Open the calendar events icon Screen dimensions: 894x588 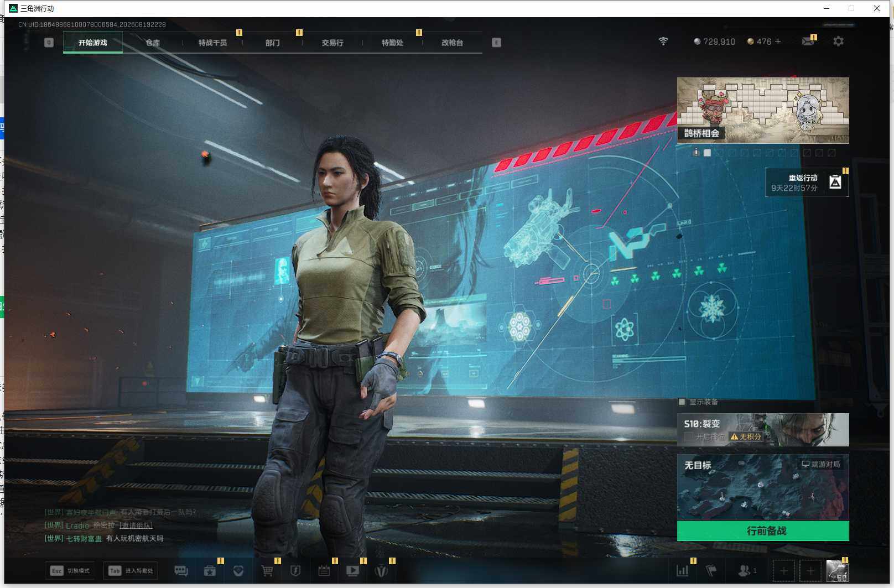(x=324, y=571)
